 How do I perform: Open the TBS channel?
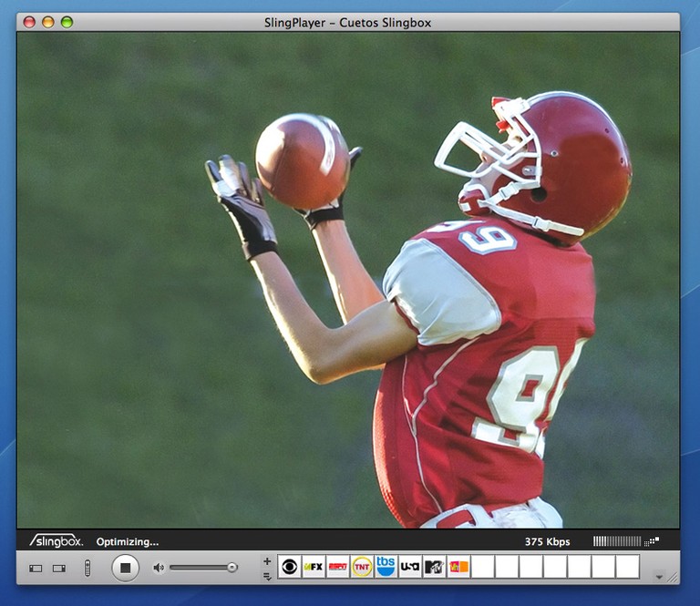(x=386, y=567)
